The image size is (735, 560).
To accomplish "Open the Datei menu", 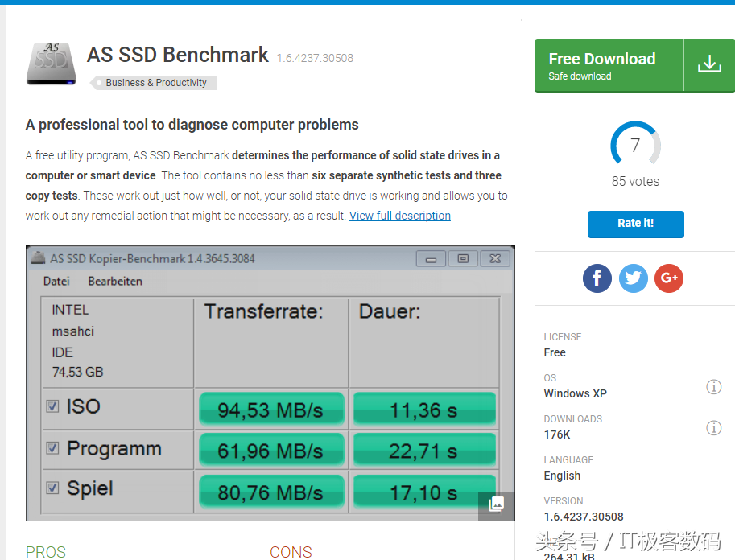I will 56,281.
